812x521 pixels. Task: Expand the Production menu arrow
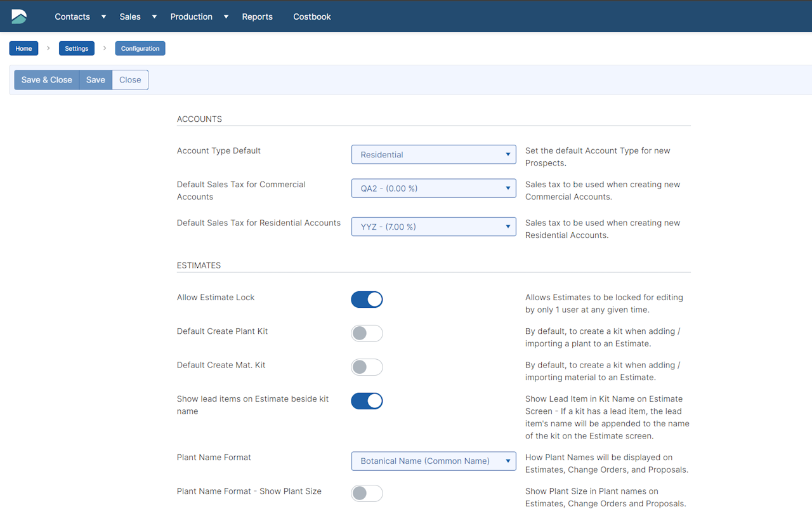click(x=226, y=16)
